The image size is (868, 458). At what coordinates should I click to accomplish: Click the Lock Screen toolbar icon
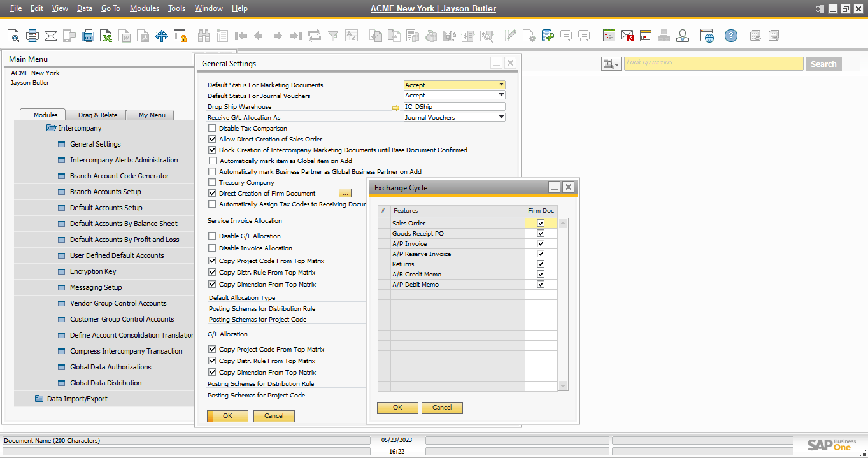(180, 36)
